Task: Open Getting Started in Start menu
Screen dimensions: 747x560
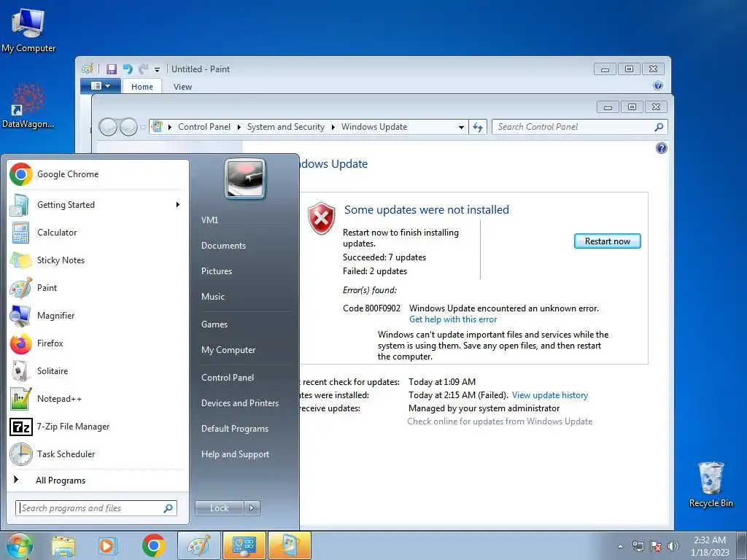Action: pos(98,205)
